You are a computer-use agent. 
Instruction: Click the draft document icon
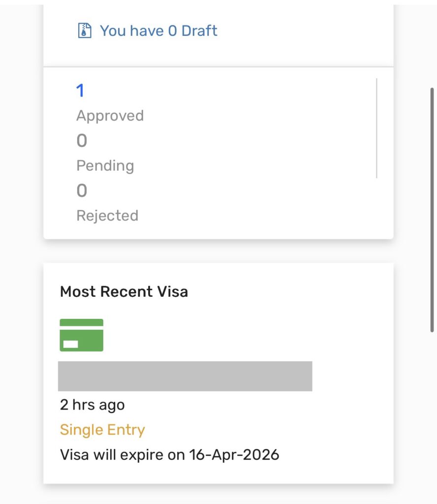tap(85, 31)
